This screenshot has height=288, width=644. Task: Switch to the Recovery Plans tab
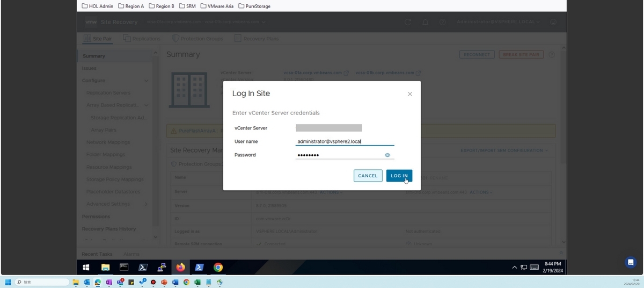point(257,39)
